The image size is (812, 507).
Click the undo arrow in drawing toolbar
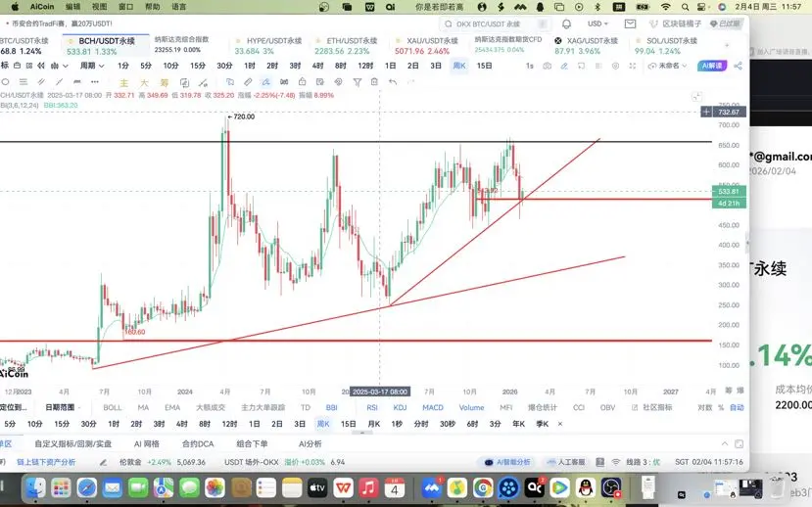[x=393, y=82]
